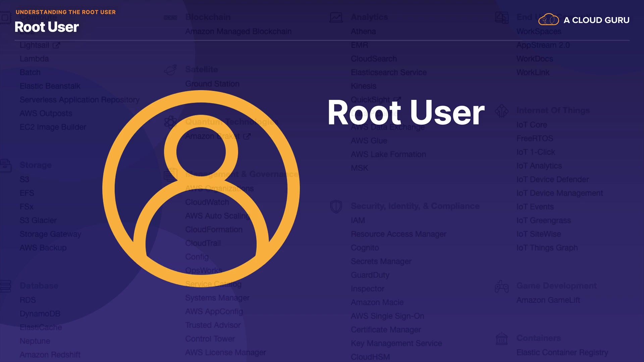Screen dimensions: 644x362
Task: Select the DynamoDB service link
Action: coord(40,314)
